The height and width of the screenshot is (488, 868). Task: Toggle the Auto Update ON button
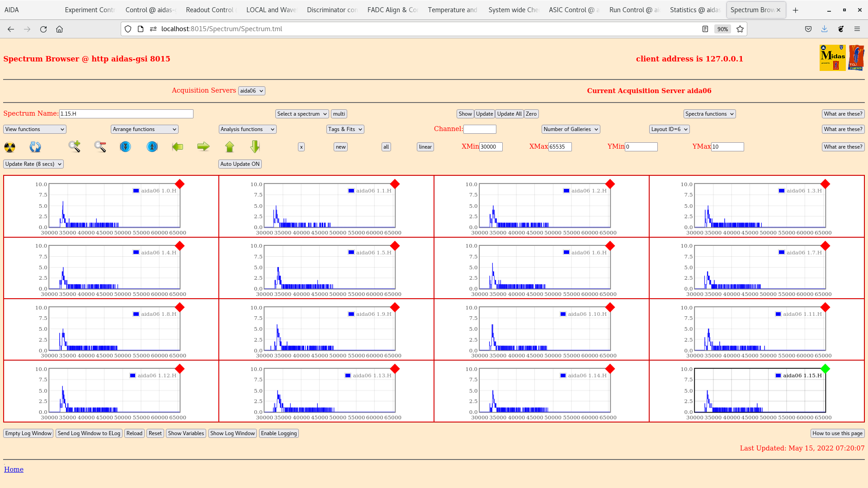point(240,164)
